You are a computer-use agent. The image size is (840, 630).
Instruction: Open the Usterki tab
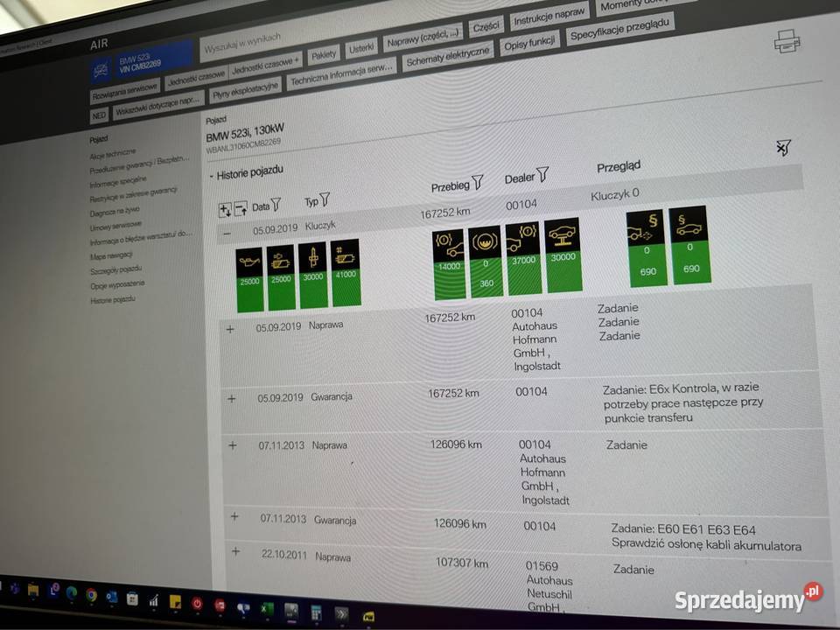(361, 48)
